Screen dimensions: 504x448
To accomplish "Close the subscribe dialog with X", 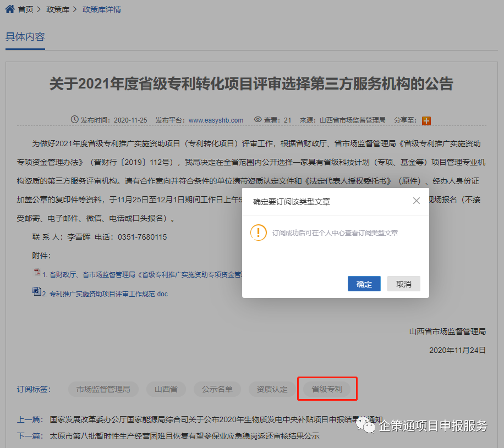I will coord(417,201).
